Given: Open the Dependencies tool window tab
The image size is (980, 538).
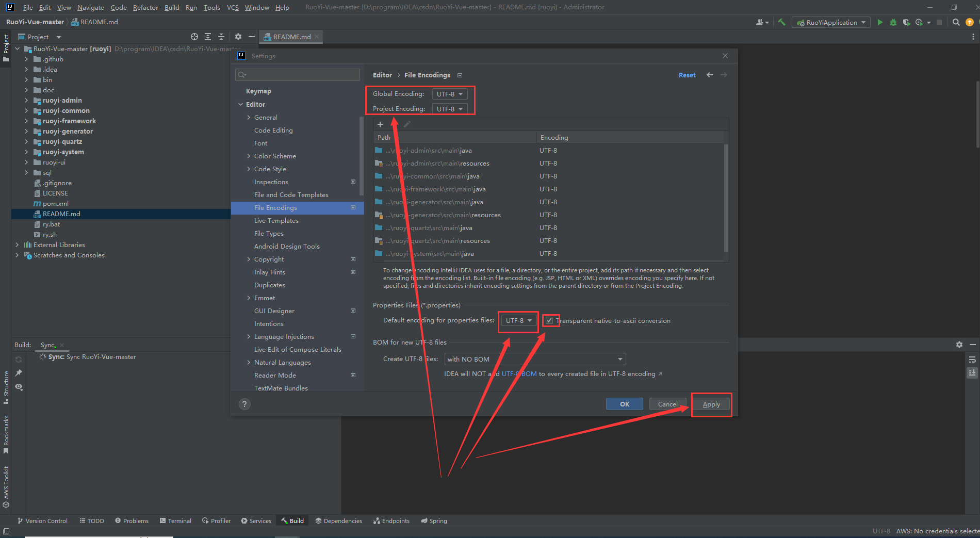Looking at the screenshot, I should coord(338,521).
